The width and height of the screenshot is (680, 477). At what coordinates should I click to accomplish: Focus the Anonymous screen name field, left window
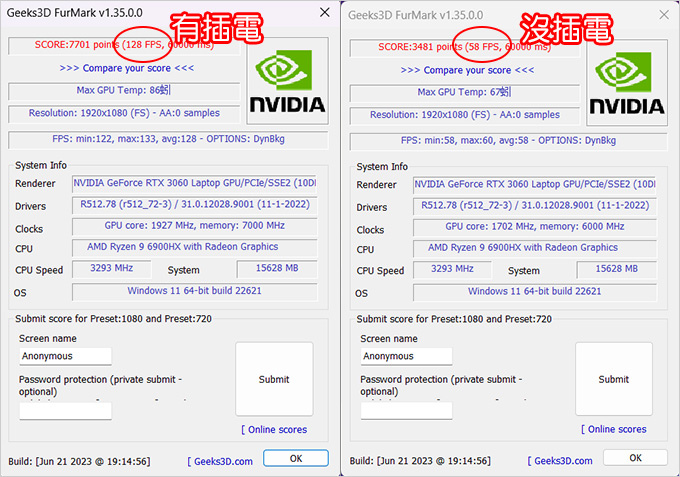pos(65,356)
